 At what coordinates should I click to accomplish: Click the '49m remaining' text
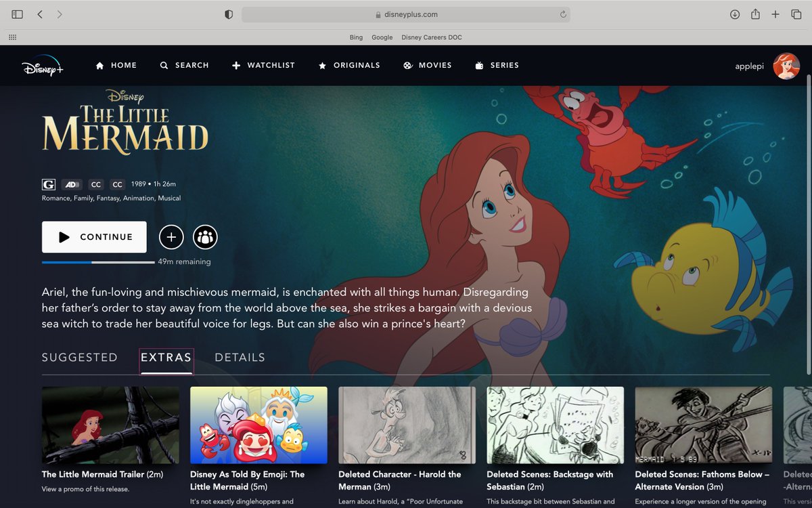pyautogui.click(x=184, y=261)
